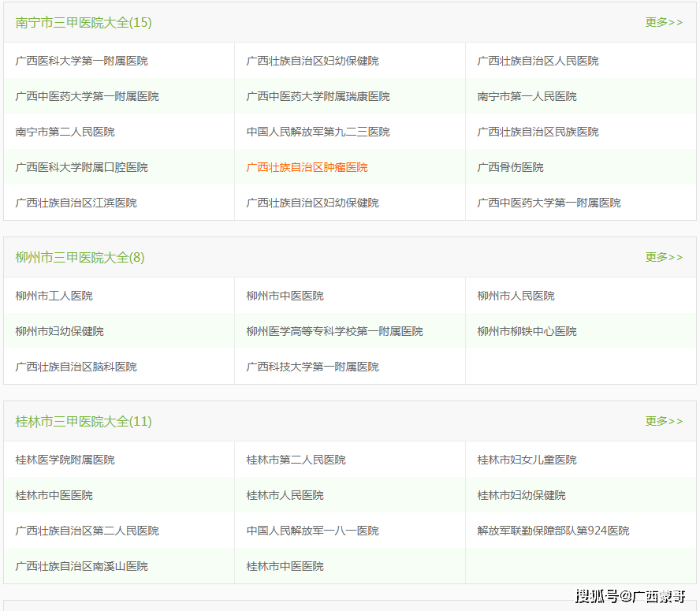
Task: Click 更多>> for 柳州市三甲医院大全
Action: click(x=663, y=257)
